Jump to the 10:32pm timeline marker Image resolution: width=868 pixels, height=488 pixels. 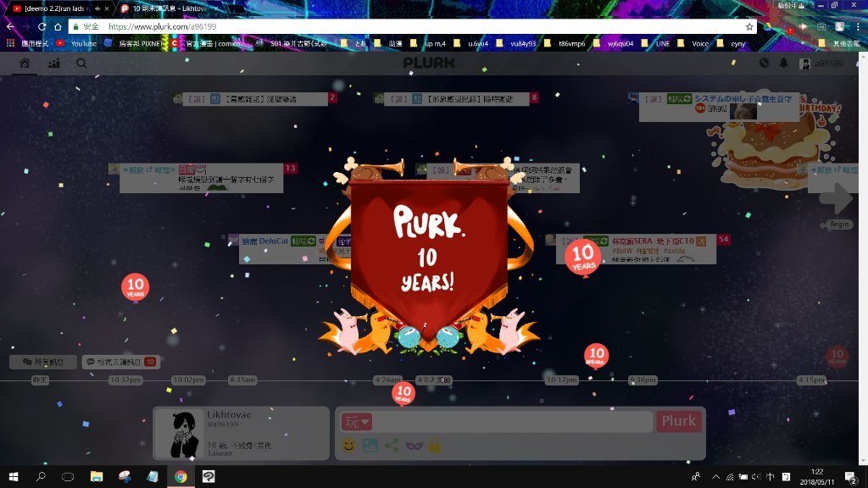click(125, 380)
